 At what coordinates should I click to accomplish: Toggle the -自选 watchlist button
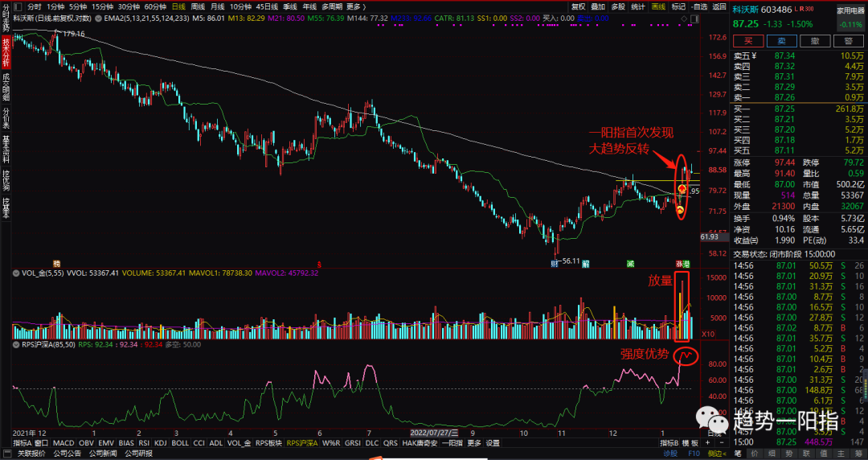(x=699, y=6)
